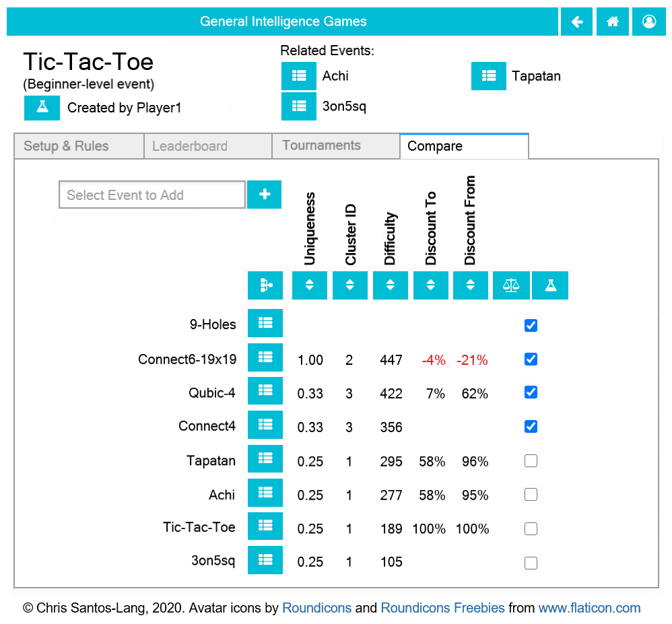
Task: Check the Tapatan row checkbox
Action: click(531, 460)
